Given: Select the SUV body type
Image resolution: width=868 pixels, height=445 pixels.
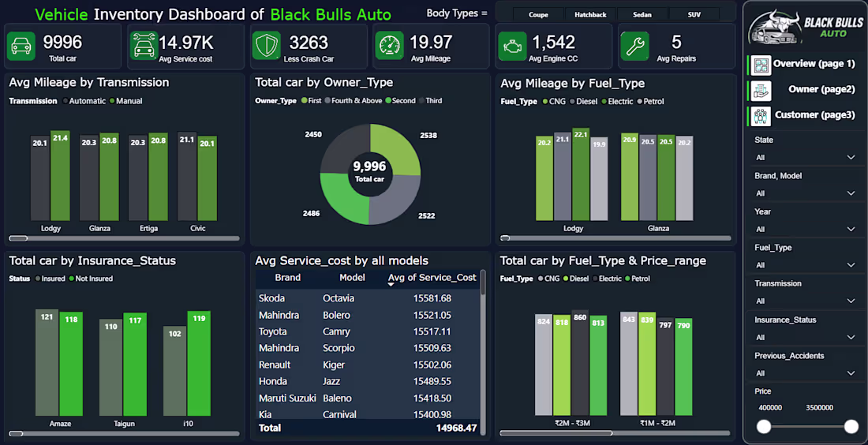Looking at the screenshot, I should [694, 15].
